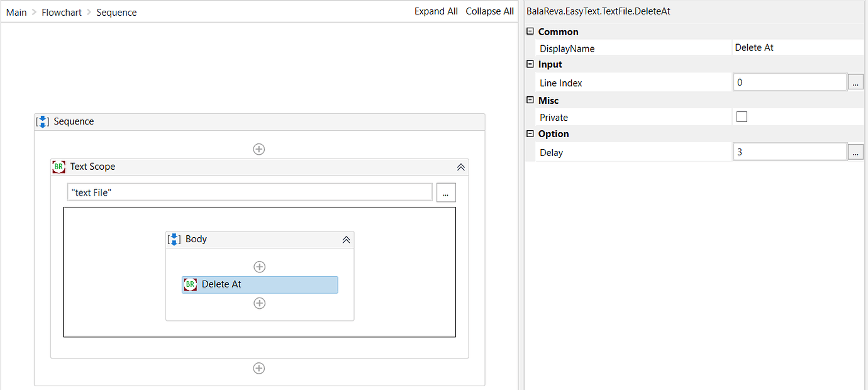Add activity below Text Scope
868x390 pixels.
(259, 369)
